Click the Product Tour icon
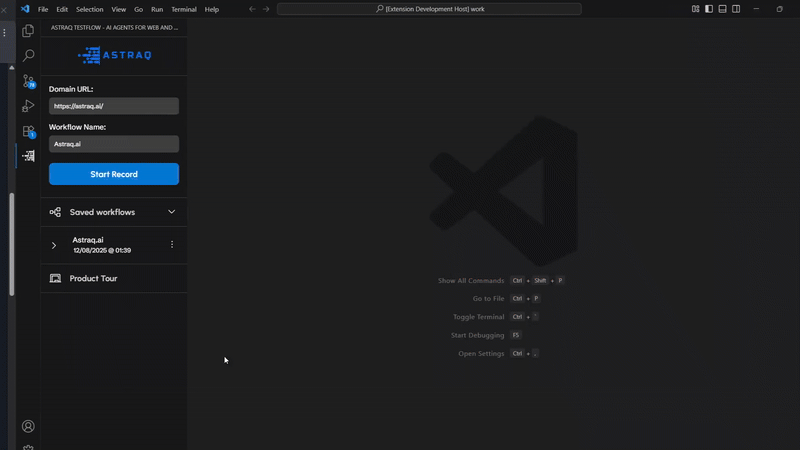The width and height of the screenshot is (800, 450). (x=55, y=278)
